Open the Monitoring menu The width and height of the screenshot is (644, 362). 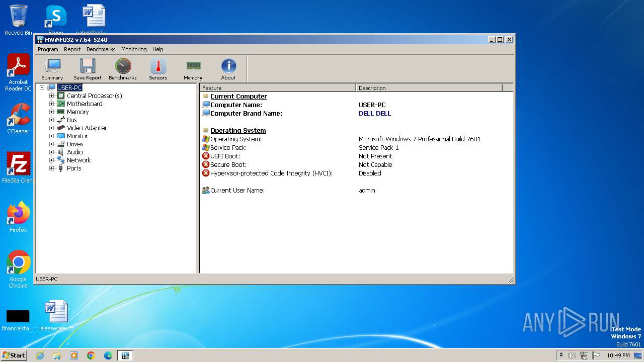click(x=134, y=49)
